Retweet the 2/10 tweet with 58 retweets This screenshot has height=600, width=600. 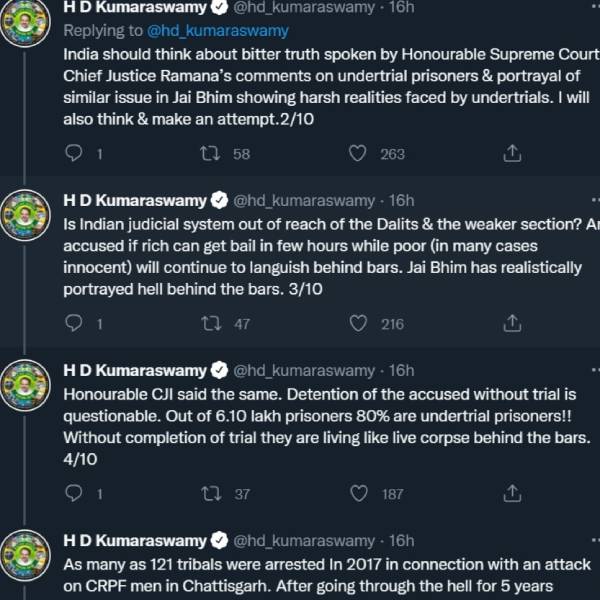click(x=211, y=153)
